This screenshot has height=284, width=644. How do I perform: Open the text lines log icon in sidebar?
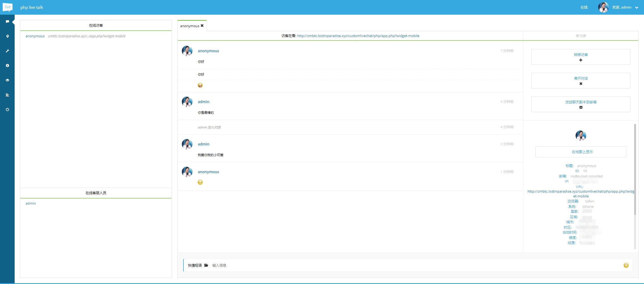pyautogui.click(x=7, y=95)
